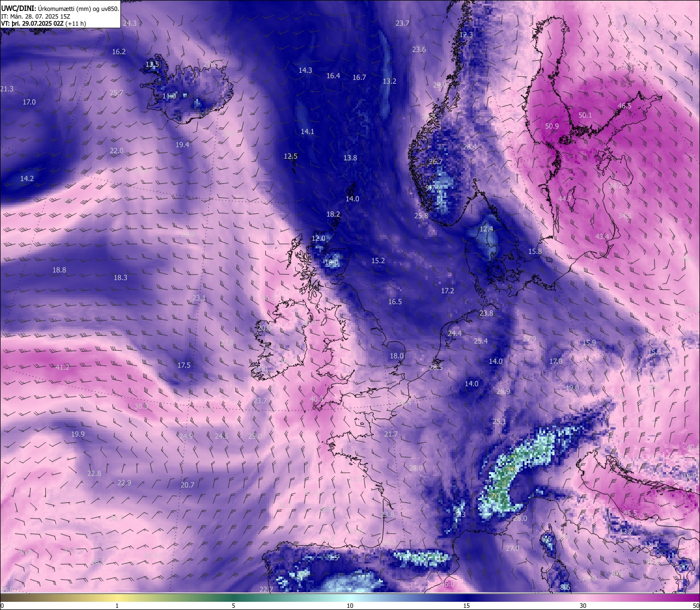
Task: Click the 28.0 value over central France
Action: (x=416, y=468)
